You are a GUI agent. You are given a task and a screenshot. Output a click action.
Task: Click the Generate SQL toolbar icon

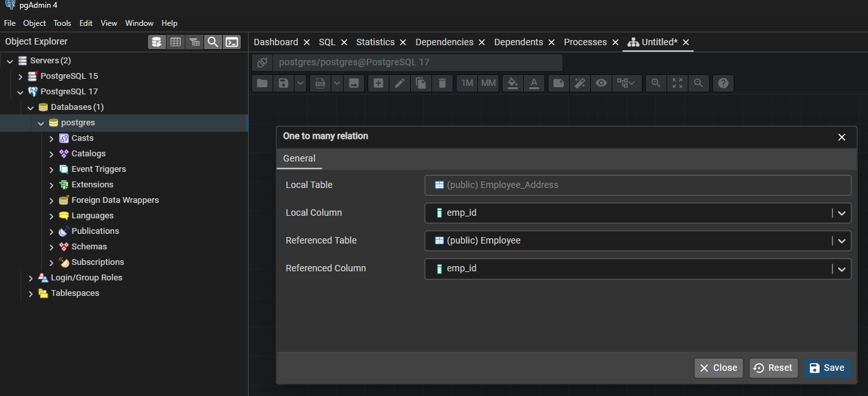[x=320, y=83]
